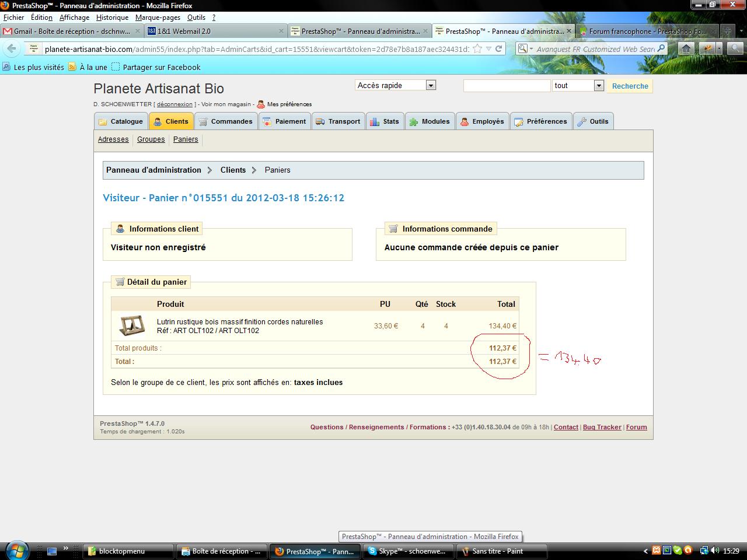Open the Accès rapide dropdown
Viewport: 747px width, 560px height.
[395, 85]
